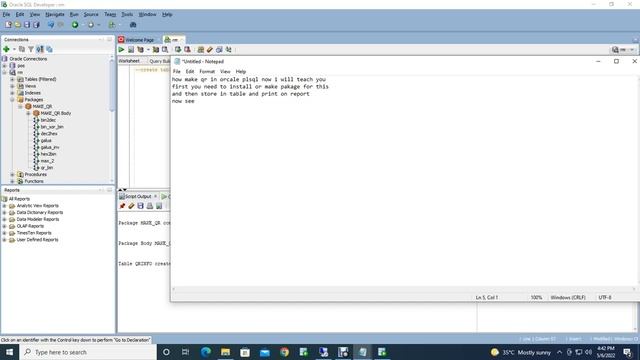The width and height of the screenshot is (640, 360).
Task: Select the MAKE_QR package node
Action: point(42,107)
